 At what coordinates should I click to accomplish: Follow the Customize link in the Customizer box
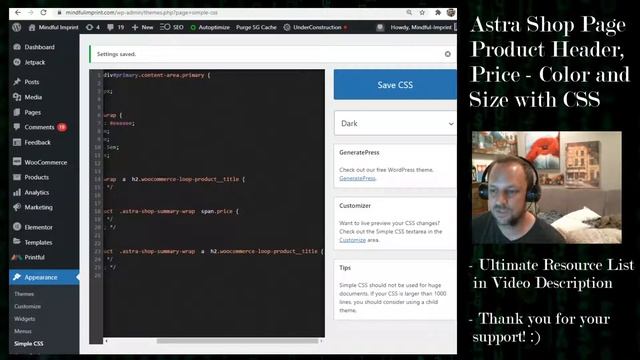(352, 240)
